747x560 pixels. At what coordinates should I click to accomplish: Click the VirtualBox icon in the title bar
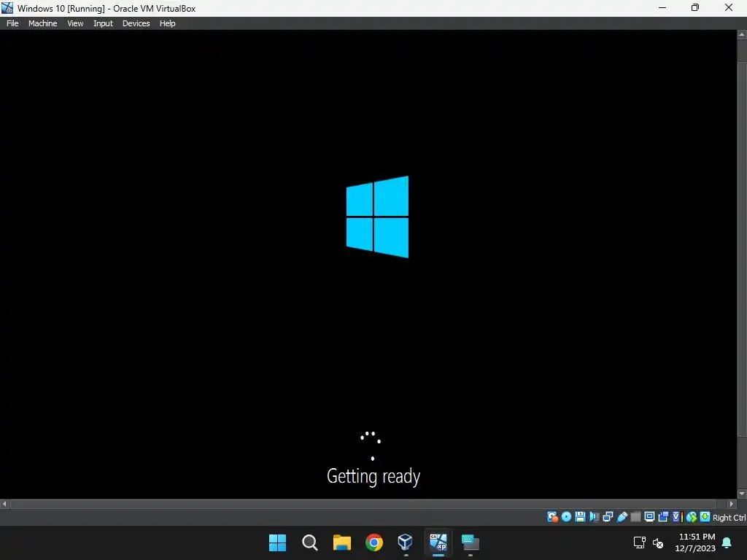[7, 7]
